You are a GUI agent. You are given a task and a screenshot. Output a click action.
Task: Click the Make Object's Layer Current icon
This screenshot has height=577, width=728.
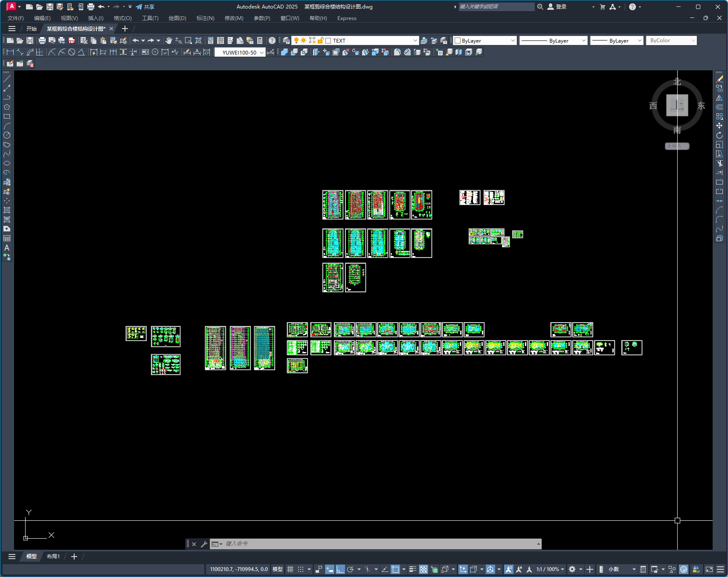point(424,40)
